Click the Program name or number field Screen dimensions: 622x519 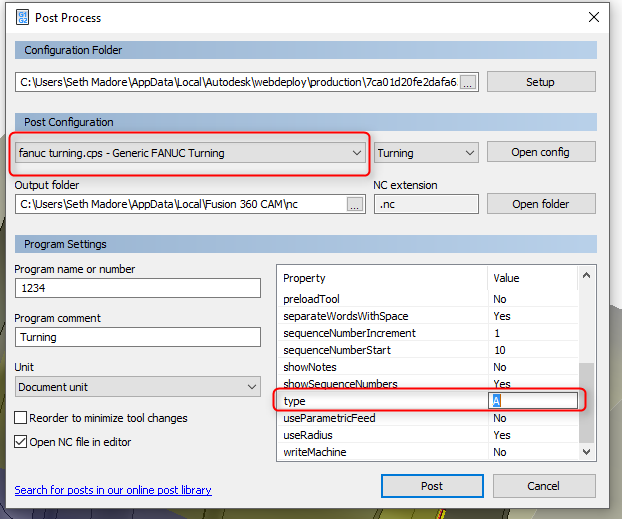(138, 288)
